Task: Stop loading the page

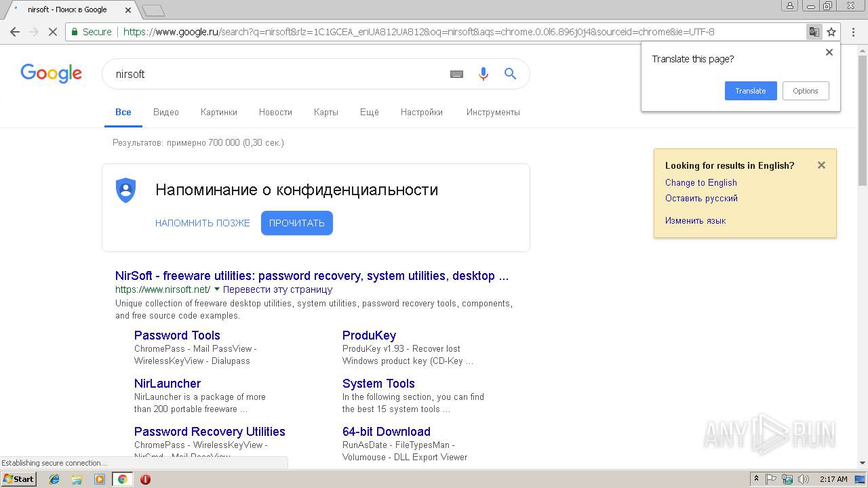Action: [52, 32]
